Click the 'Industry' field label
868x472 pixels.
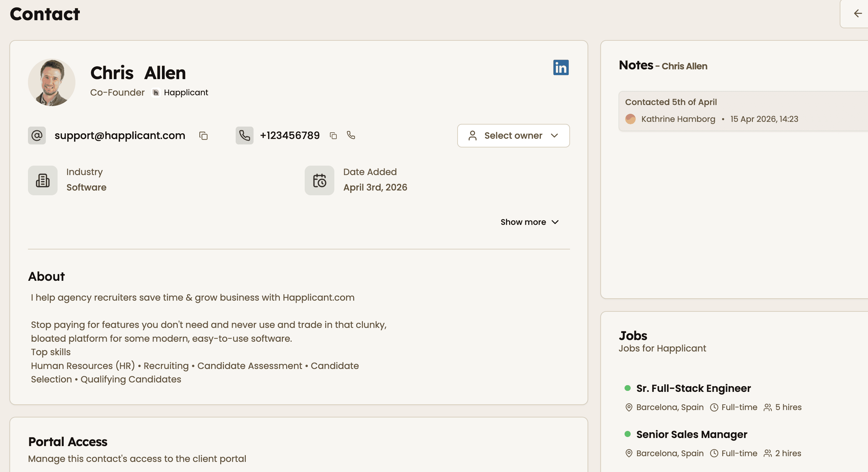point(85,172)
